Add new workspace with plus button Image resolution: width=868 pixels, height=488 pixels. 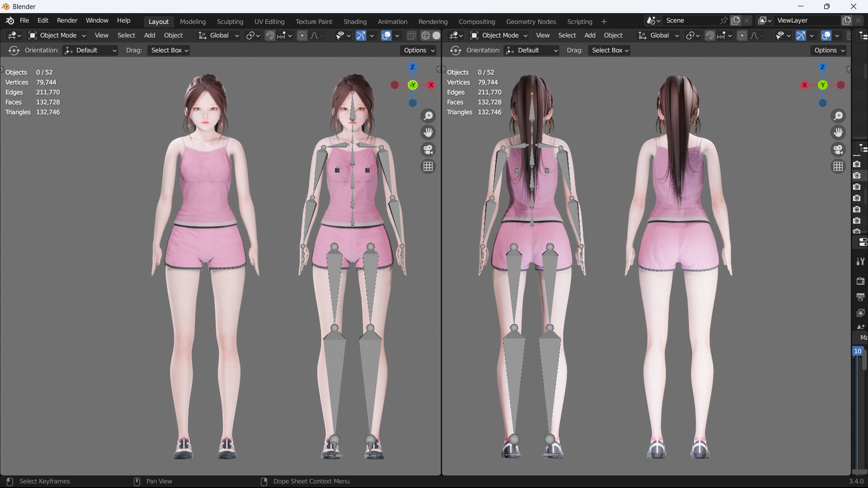click(x=604, y=22)
